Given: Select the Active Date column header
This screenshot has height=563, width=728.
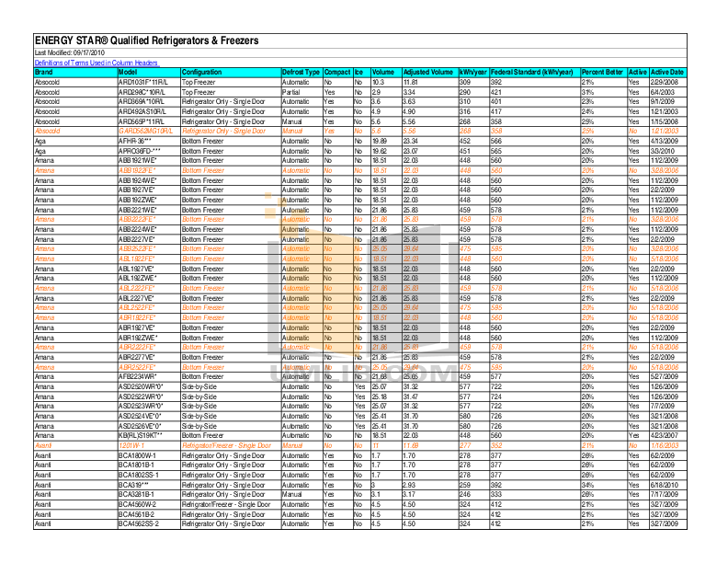Looking at the screenshot, I should point(667,72).
